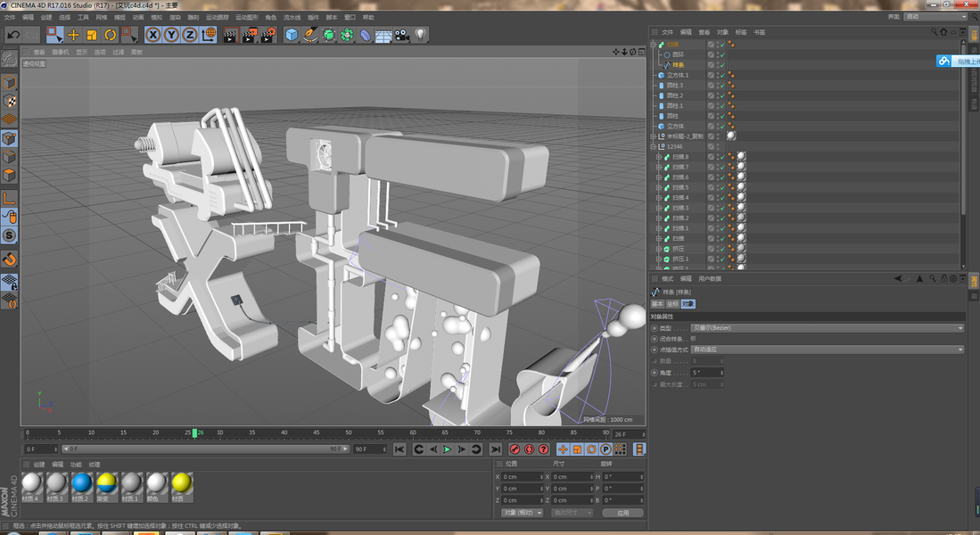
Task: Toggle Autokeying button
Action: coord(530,449)
